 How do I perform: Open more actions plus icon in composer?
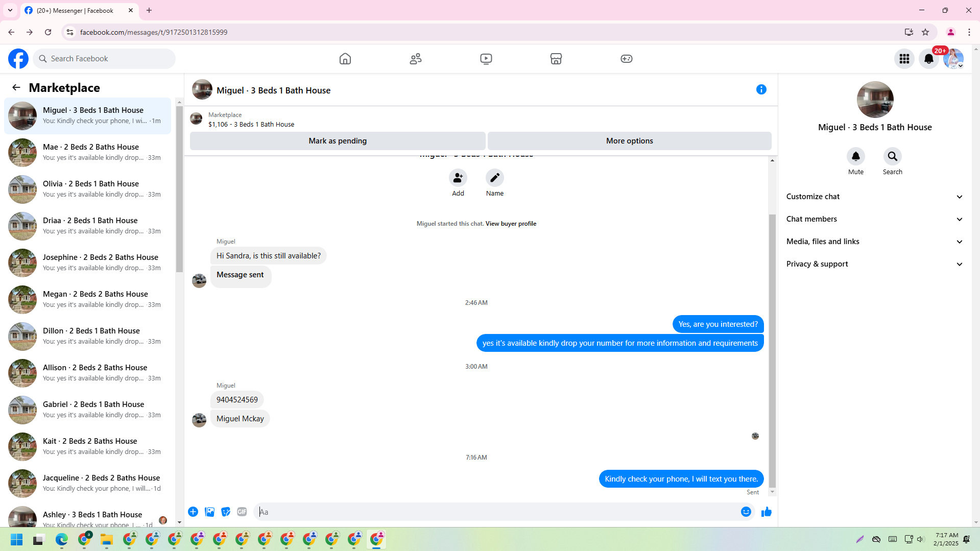pos(193,512)
